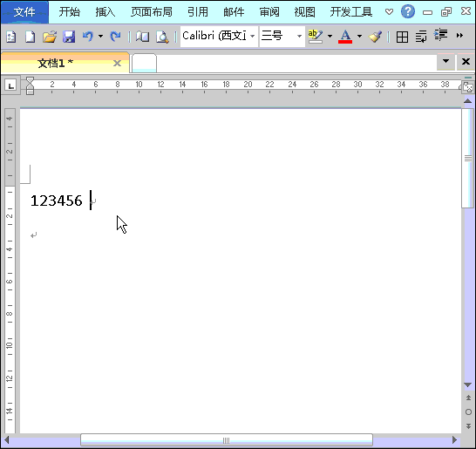Select the 文档1 document tab
The image size is (476, 449).
point(65,63)
